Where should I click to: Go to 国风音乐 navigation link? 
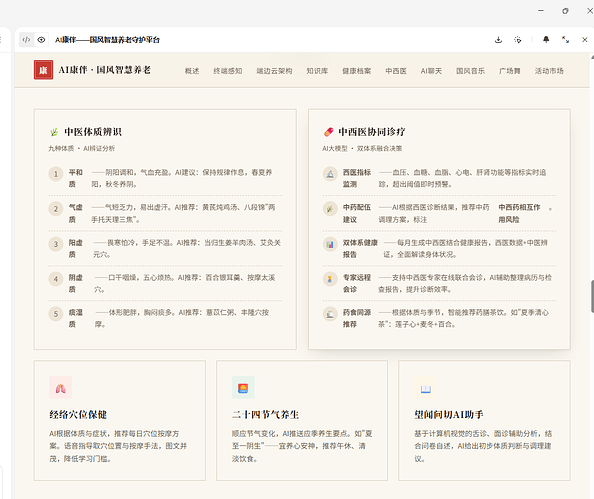(470, 71)
